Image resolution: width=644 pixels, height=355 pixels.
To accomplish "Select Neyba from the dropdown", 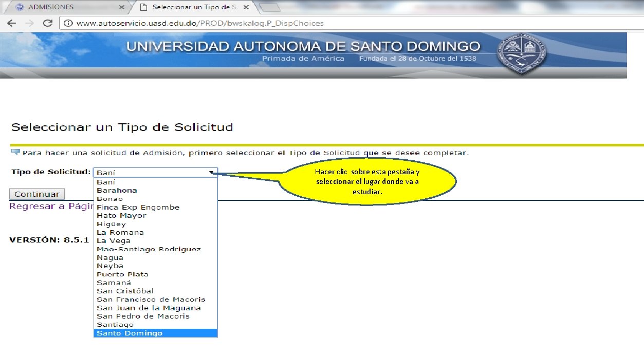I will click(x=156, y=266).
